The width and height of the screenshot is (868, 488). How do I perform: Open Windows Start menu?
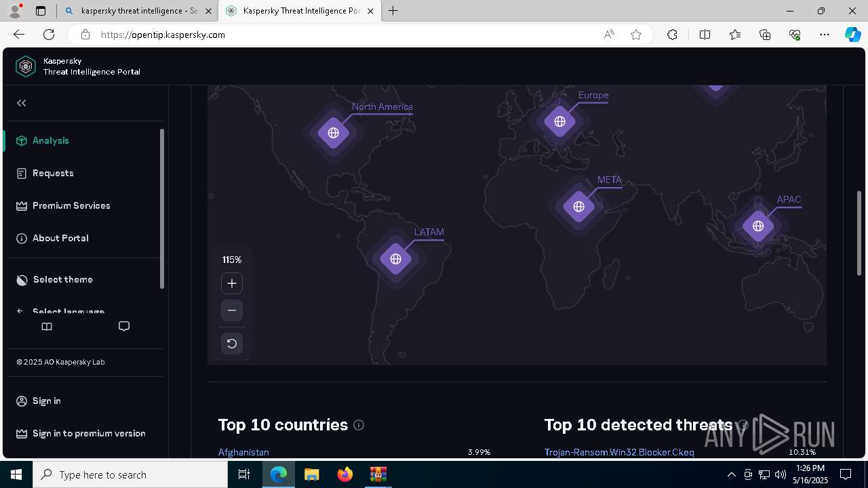16,474
